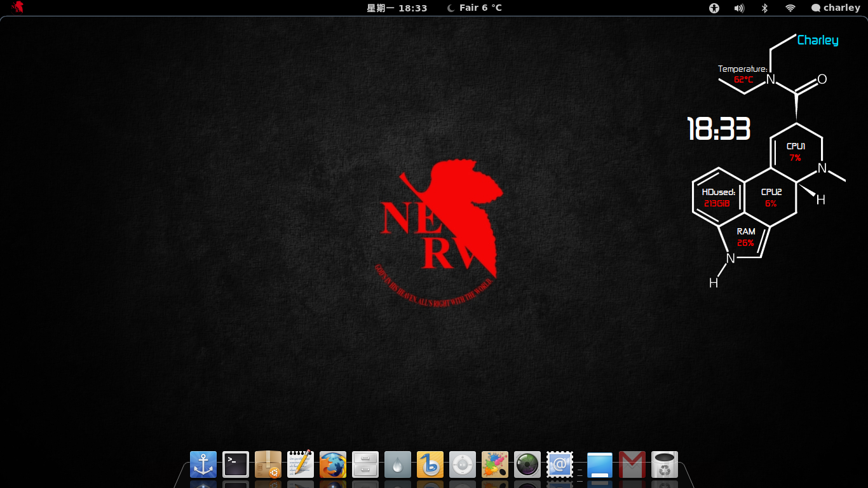Click the Docky anchor icon in dock
This screenshot has width=868, height=488.
(203, 464)
